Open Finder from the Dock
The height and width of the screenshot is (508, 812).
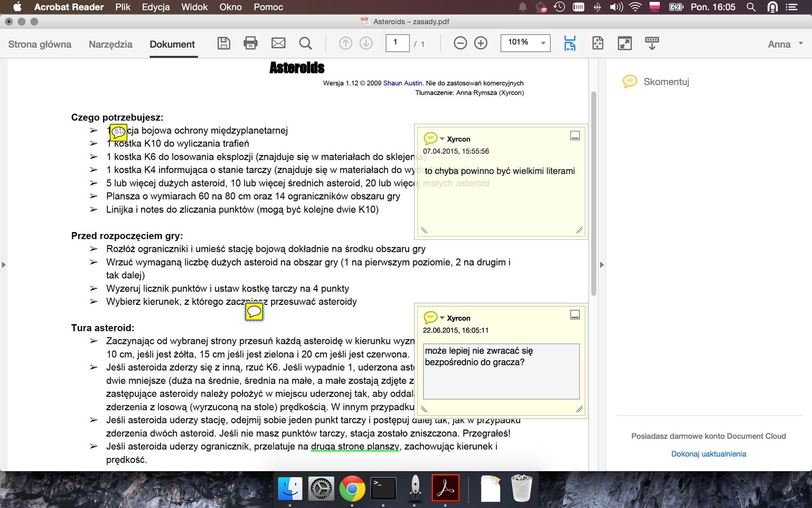290,489
